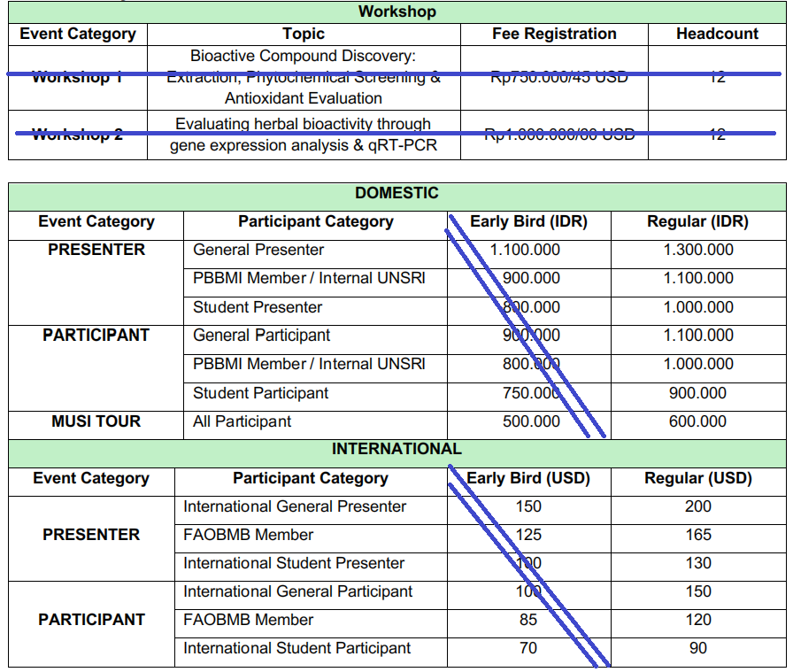Click the regular fee value 90
This screenshot has width=793, height=672.
(x=698, y=648)
